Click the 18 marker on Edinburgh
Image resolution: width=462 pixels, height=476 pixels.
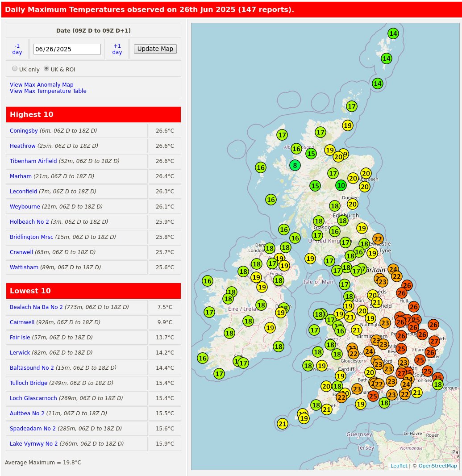[x=343, y=221]
